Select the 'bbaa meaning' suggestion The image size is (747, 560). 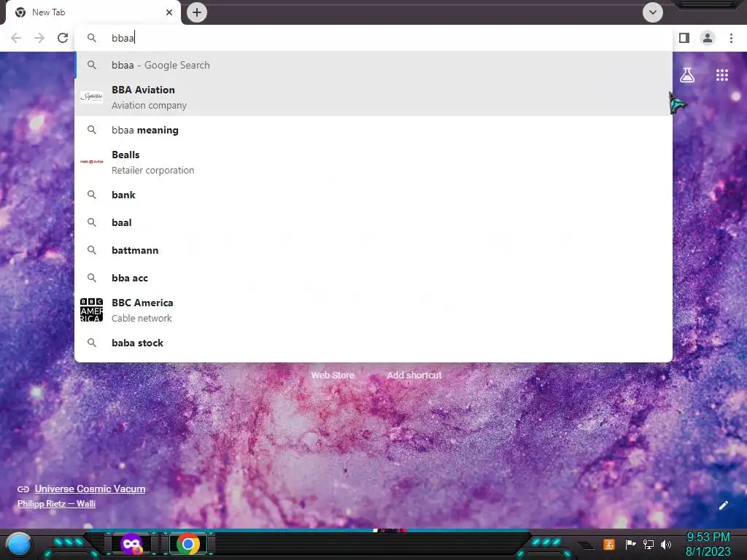point(373,130)
